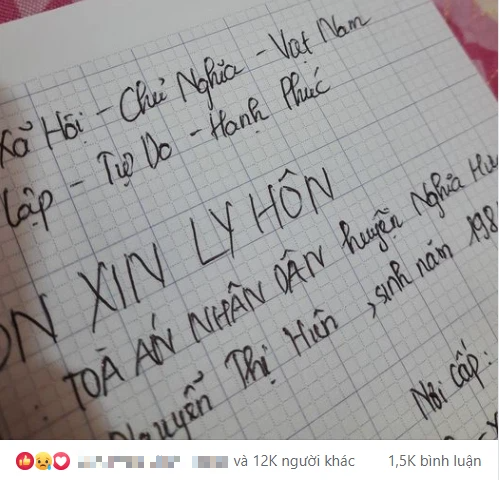The width and height of the screenshot is (499, 480).
Task: Open the '1,5K bình luận' comments
Action: click(x=435, y=461)
